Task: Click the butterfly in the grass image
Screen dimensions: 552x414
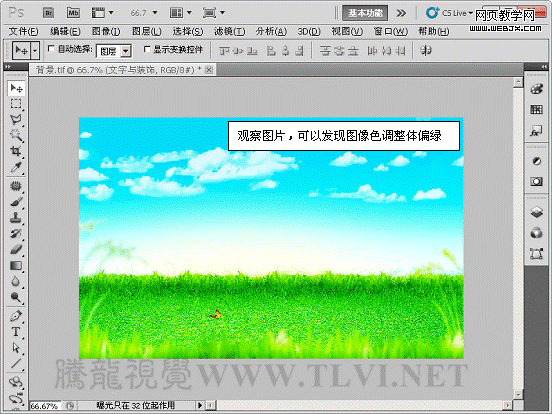Action: tap(216, 314)
